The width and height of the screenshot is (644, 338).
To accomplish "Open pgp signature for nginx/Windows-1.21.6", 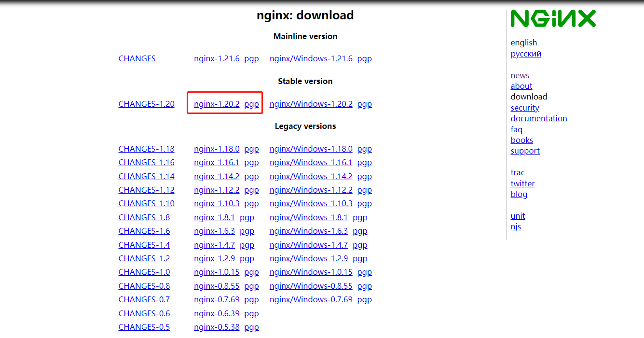I will tap(364, 59).
